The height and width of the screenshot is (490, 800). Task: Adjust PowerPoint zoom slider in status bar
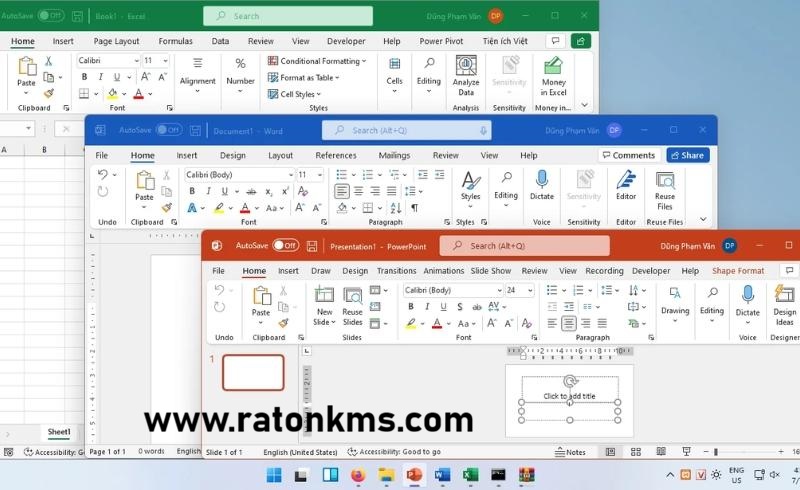click(716, 452)
